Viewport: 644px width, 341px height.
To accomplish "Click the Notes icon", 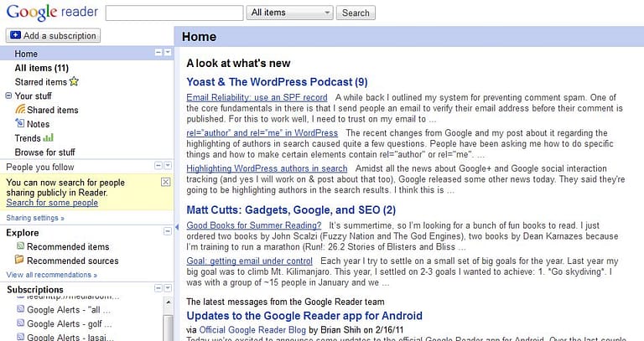I will pos(20,122).
